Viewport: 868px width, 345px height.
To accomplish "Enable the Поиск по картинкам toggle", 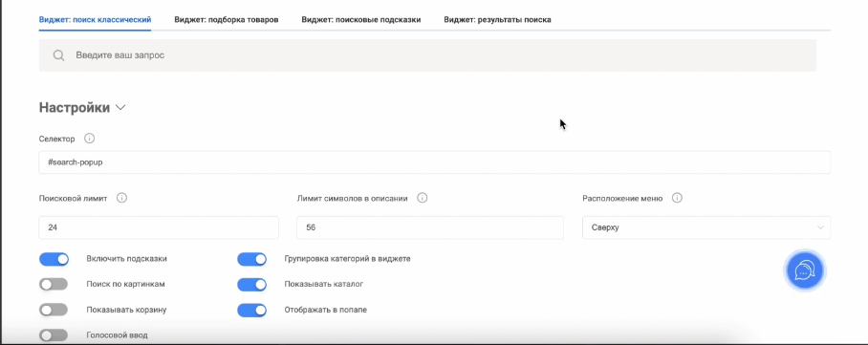I will coord(54,285).
